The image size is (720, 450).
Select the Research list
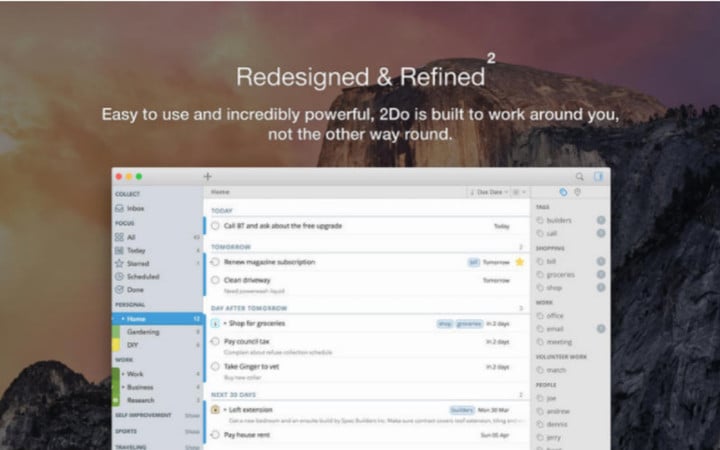[x=157, y=400]
